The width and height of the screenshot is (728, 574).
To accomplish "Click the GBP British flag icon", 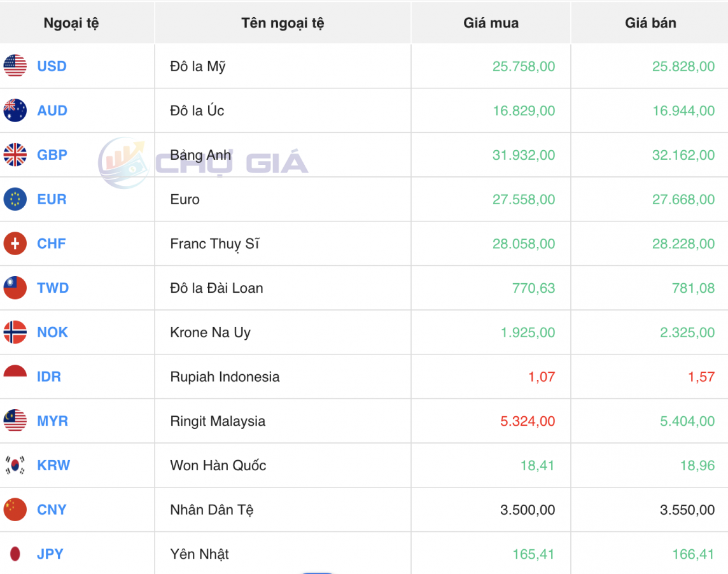I will [x=14, y=155].
